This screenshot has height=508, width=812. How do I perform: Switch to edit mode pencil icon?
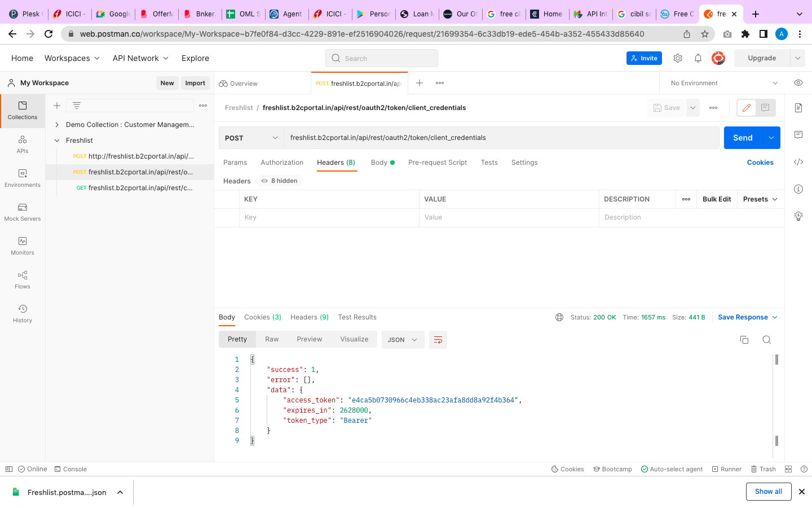(x=747, y=108)
